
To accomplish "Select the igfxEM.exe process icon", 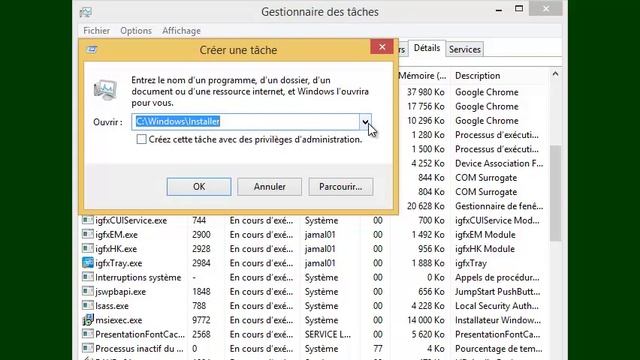I will point(87,235).
